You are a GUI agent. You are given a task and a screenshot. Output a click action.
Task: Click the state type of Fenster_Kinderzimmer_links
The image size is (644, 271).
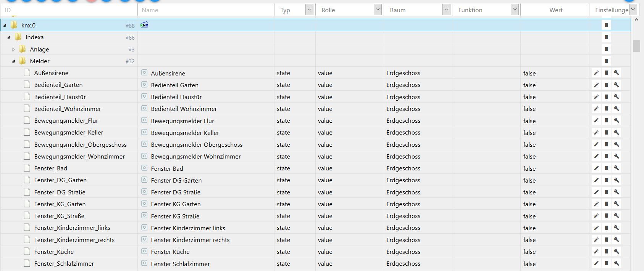[x=283, y=228]
